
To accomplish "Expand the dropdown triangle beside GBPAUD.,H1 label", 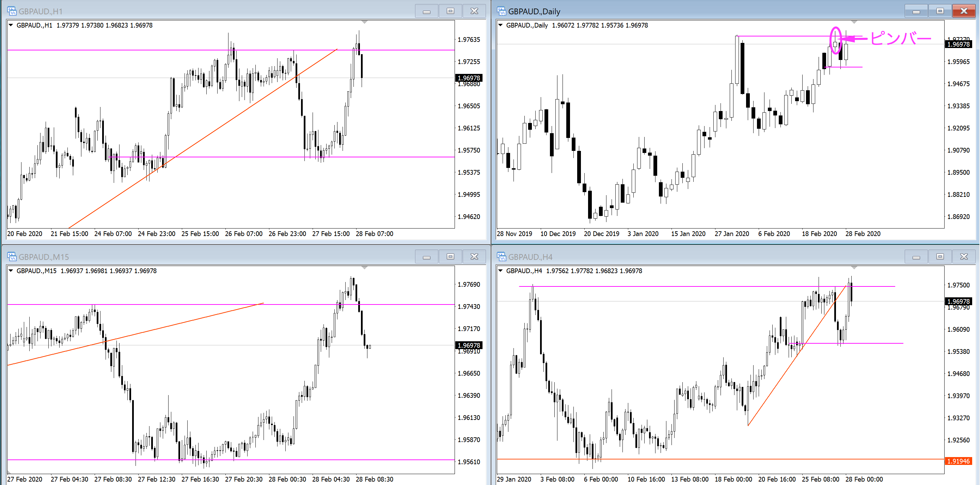I will click(11, 25).
